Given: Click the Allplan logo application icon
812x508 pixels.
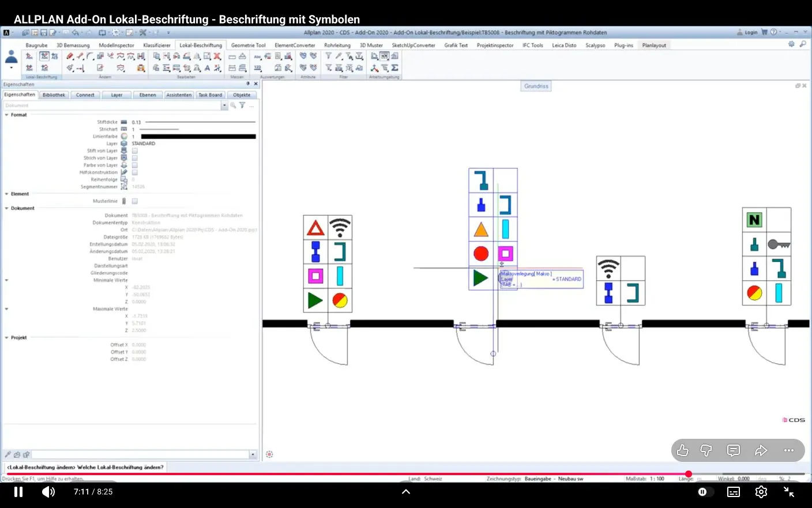Looking at the screenshot, I should [x=6, y=33].
